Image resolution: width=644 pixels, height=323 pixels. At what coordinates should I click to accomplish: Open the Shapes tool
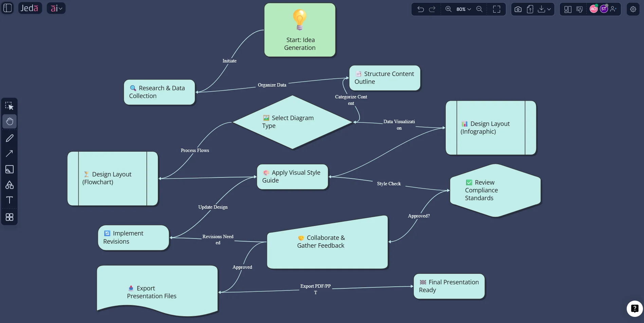(x=10, y=185)
